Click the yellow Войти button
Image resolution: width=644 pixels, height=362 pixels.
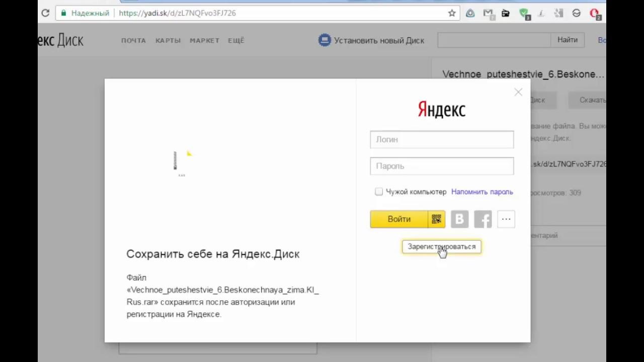point(399,219)
